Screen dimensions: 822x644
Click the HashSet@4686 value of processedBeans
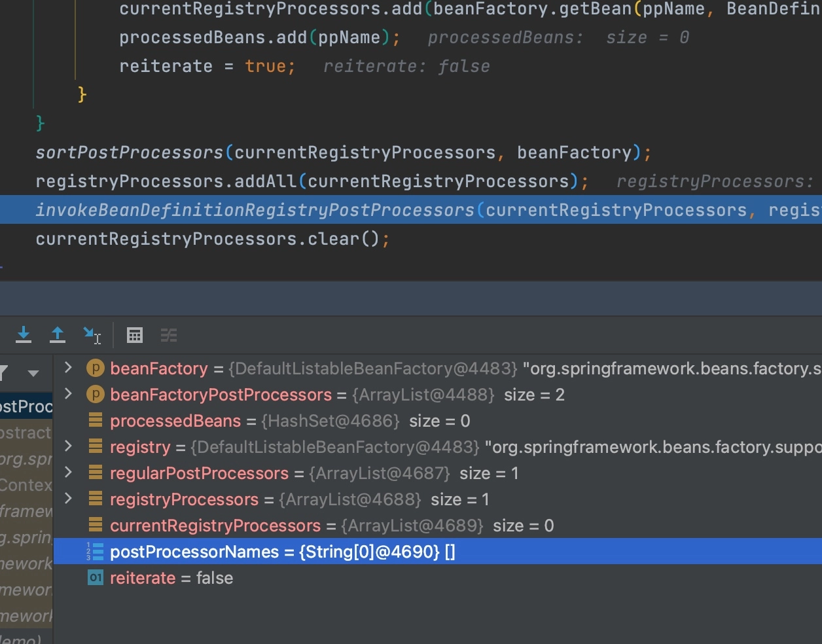tap(331, 421)
